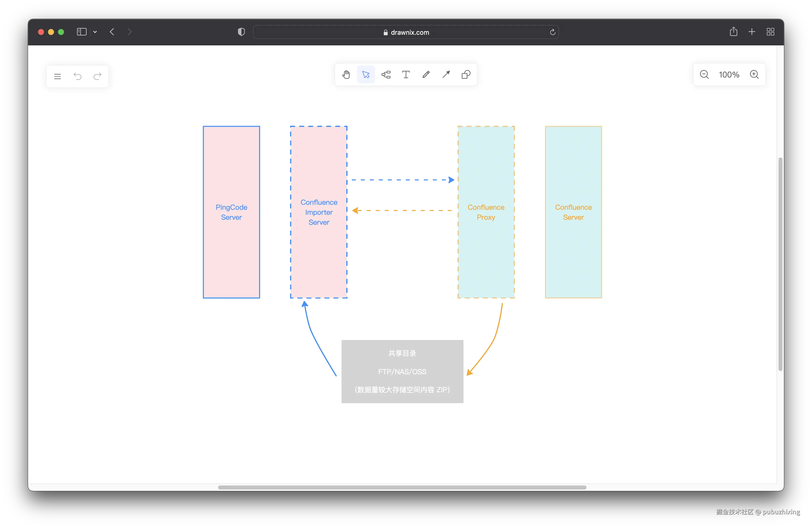Select the arrow Selection tool
Image resolution: width=812 pixels, height=528 pixels.
click(x=366, y=75)
